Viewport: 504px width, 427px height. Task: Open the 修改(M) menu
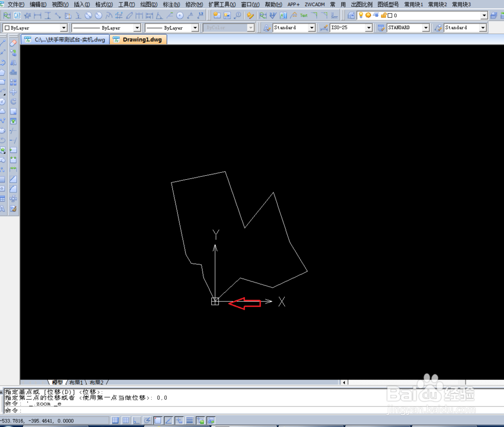pos(194,5)
